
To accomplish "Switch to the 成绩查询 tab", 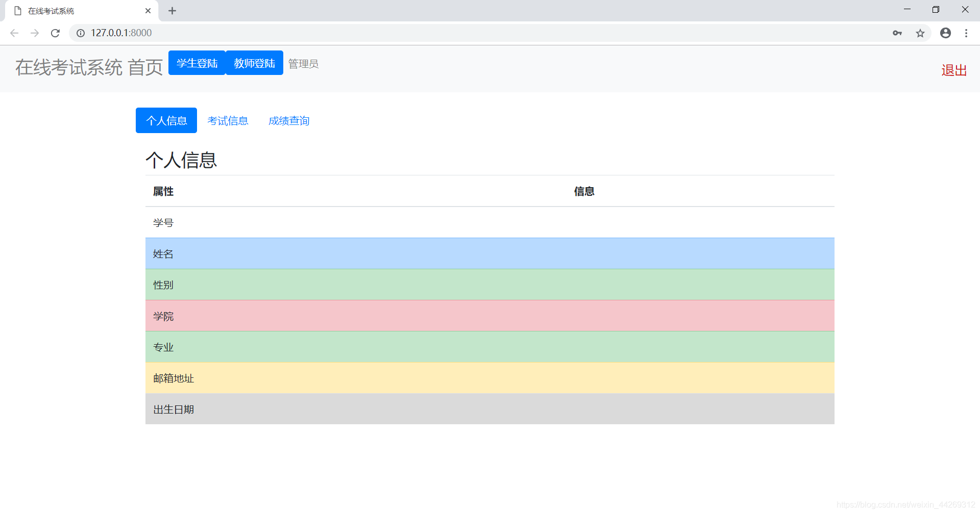I will coord(289,121).
